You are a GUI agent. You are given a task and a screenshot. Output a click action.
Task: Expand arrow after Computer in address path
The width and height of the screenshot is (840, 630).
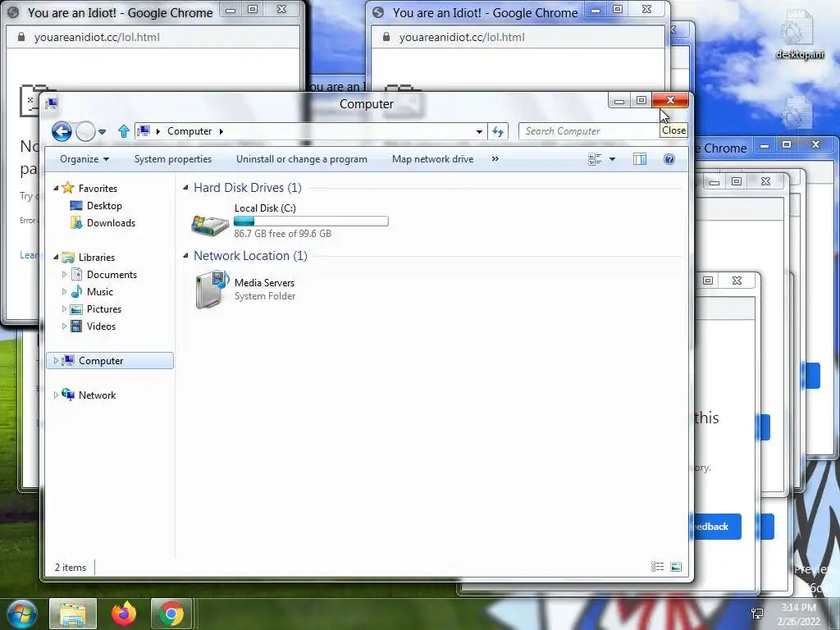pos(221,131)
